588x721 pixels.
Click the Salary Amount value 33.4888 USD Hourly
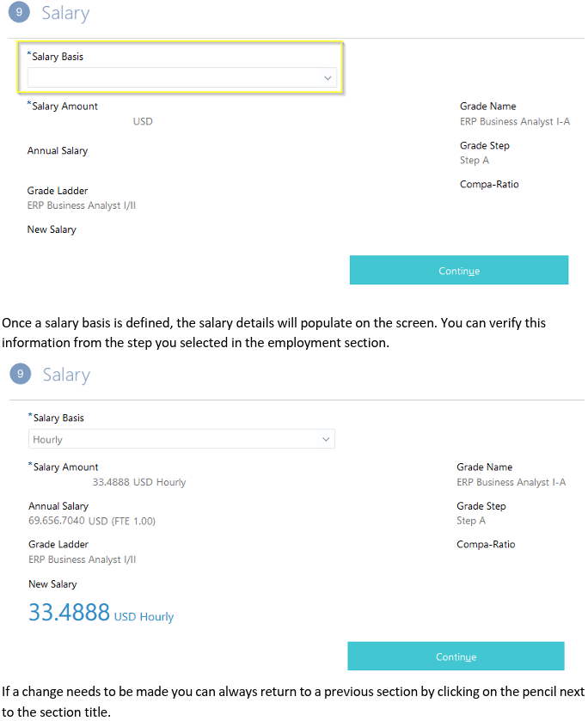pyautogui.click(x=138, y=481)
